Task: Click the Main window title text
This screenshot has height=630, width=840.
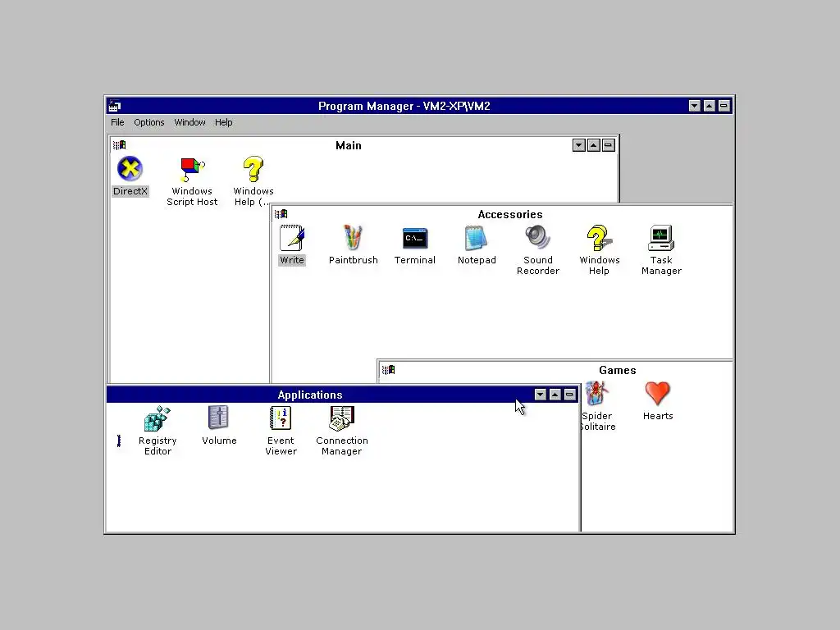Action: click(348, 146)
